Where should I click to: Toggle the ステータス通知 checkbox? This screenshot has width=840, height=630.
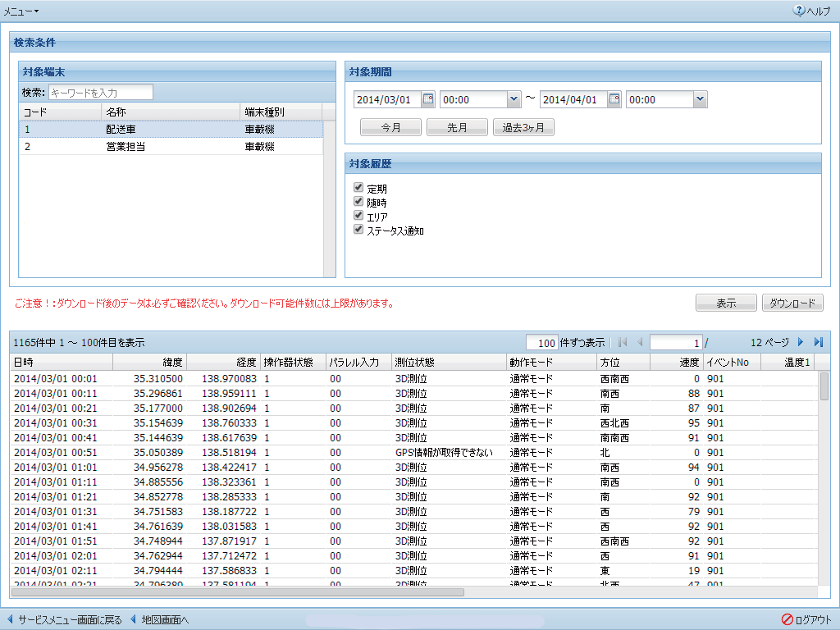[x=358, y=229]
